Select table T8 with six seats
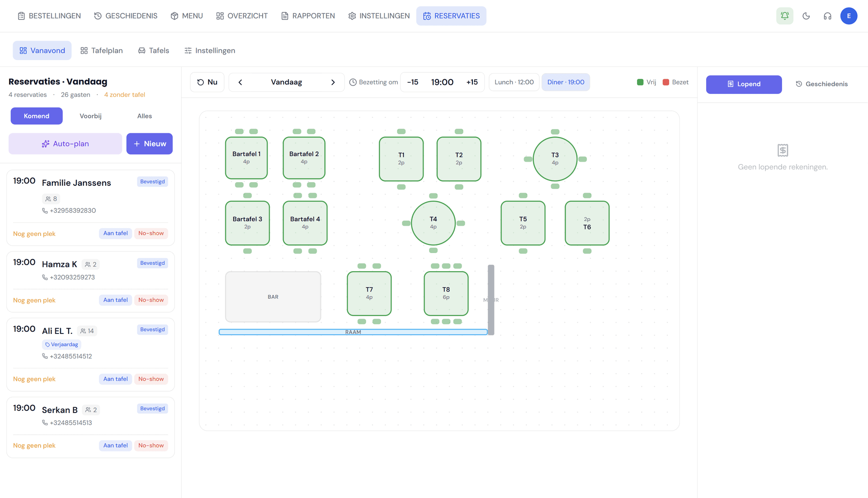 pyautogui.click(x=446, y=294)
